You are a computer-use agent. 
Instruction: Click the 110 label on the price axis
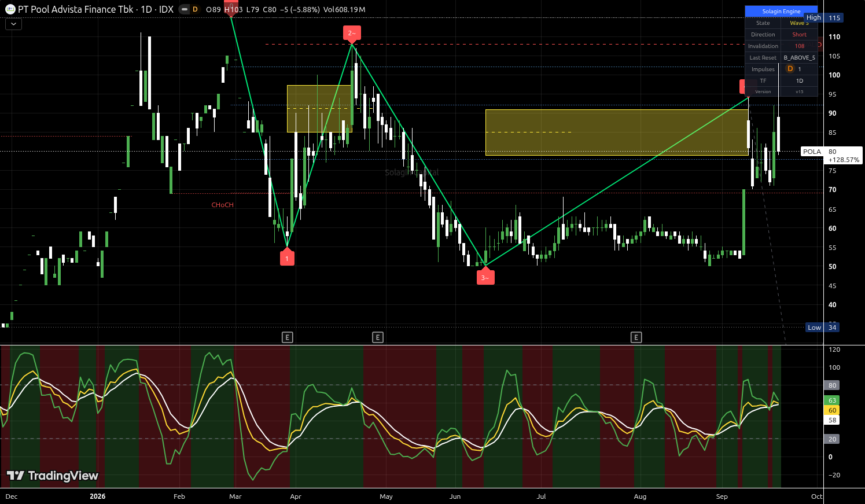834,36
